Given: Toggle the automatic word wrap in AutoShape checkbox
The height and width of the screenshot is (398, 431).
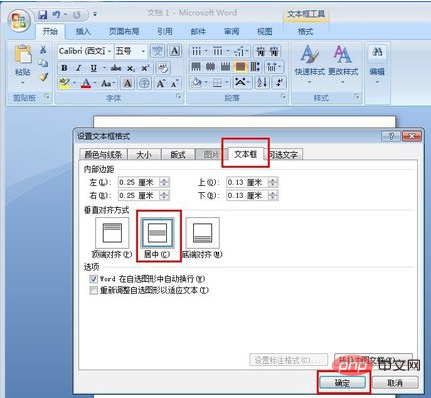Looking at the screenshot, I should (94, 279).
